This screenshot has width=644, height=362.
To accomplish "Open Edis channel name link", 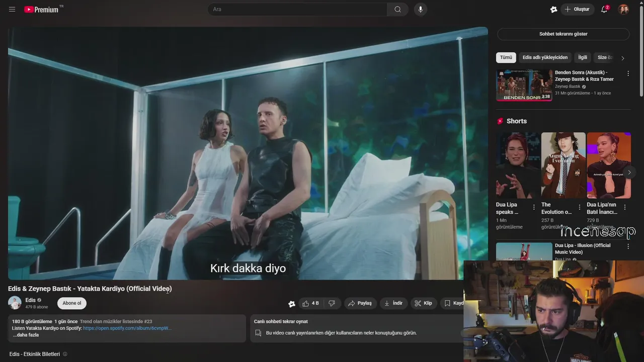I will [30, 300].
